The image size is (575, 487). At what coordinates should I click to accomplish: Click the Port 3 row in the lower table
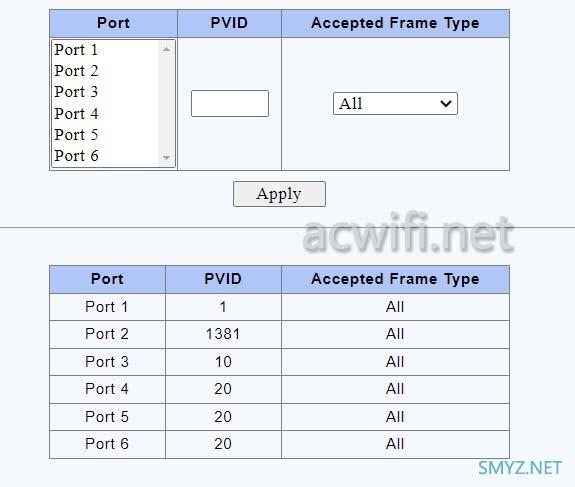[x=279, y=362]
